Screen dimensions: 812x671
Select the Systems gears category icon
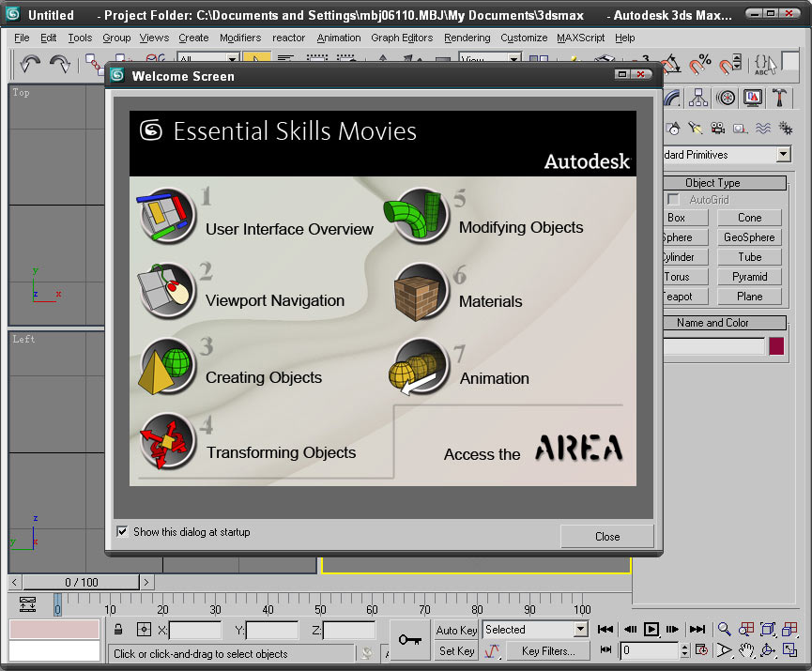click(786, 128)
